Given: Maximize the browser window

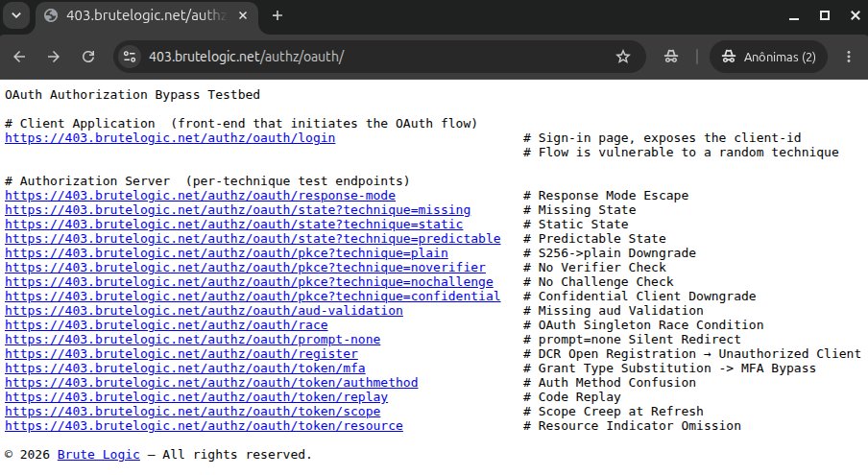Looking at the screenshot, I should tap(824, 15).
